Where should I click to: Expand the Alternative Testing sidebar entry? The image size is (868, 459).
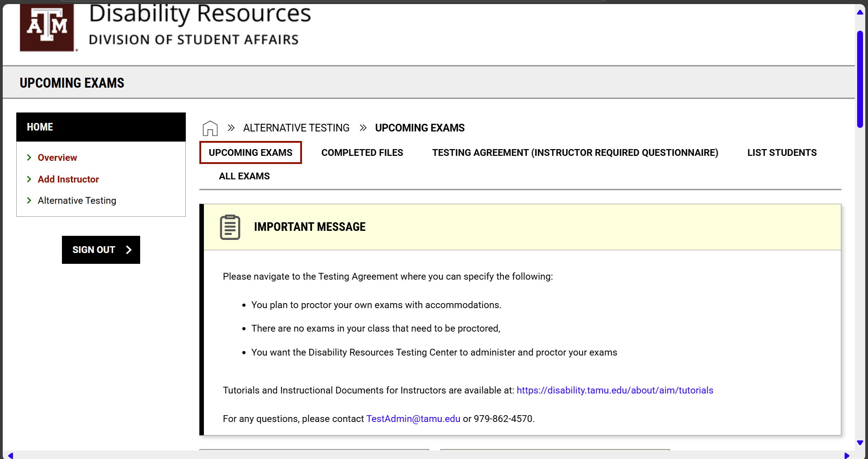[x=77, y=201]
